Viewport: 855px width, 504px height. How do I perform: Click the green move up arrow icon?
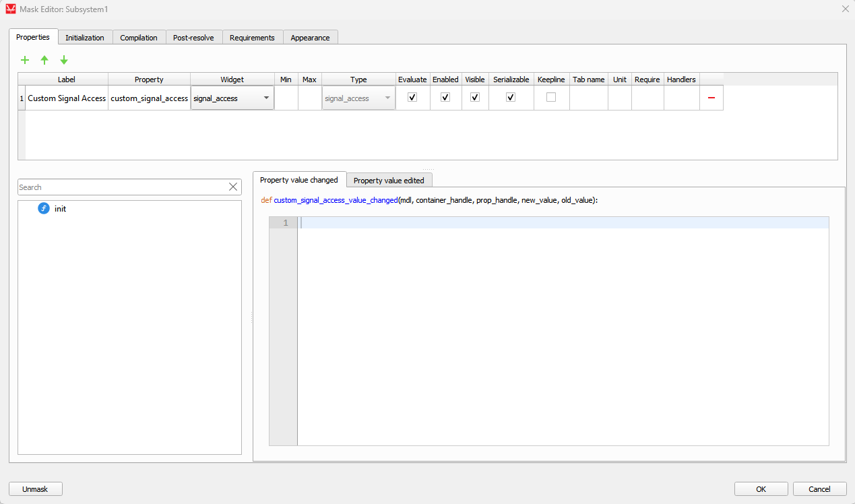coord(44,60)
